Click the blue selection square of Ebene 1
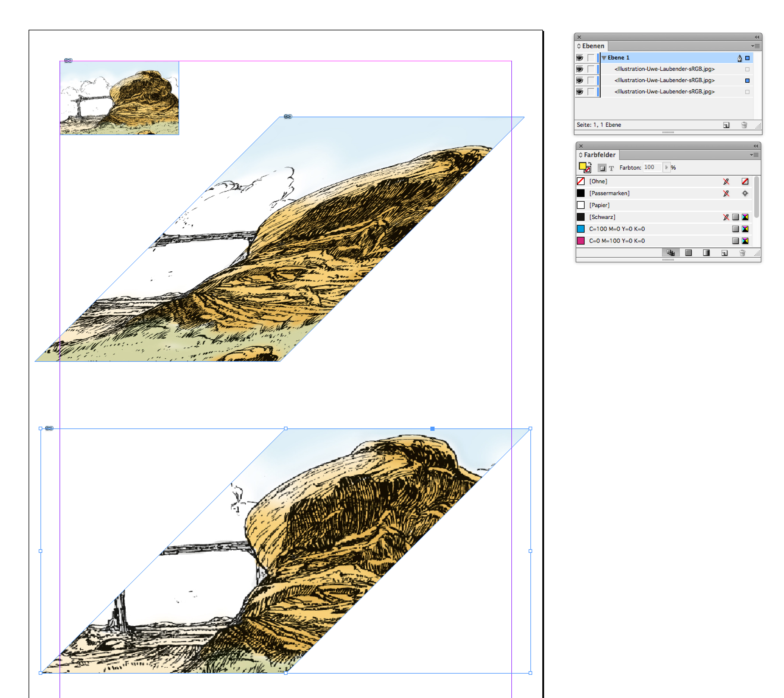Image resolution: width=784 pixels, height=698 pixels. tap(747, 58)
